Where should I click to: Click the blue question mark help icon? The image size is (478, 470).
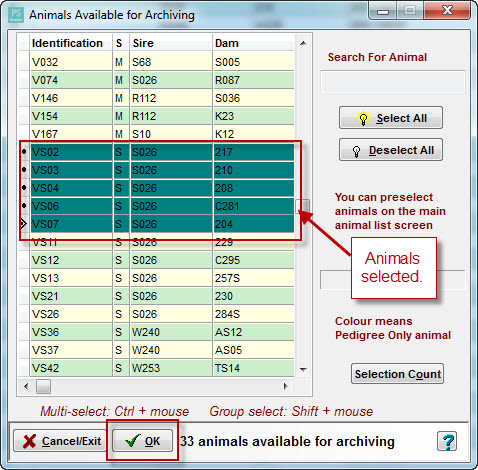[447, 441]
